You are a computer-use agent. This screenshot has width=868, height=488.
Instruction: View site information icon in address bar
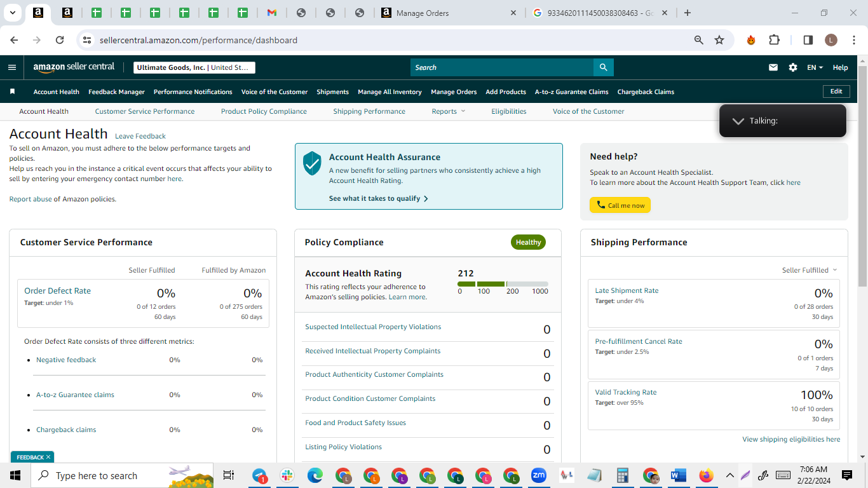[88, 40]
